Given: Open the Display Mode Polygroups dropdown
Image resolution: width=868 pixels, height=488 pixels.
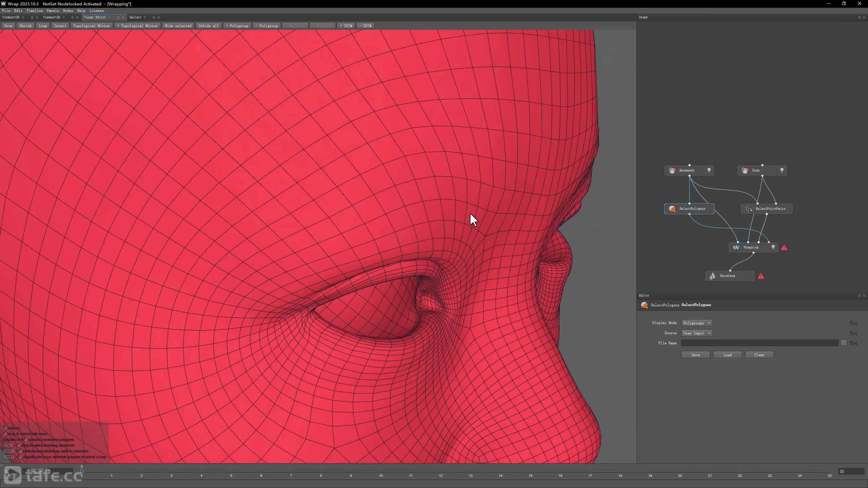Looking at the screenshot, I should click(697, 323).
